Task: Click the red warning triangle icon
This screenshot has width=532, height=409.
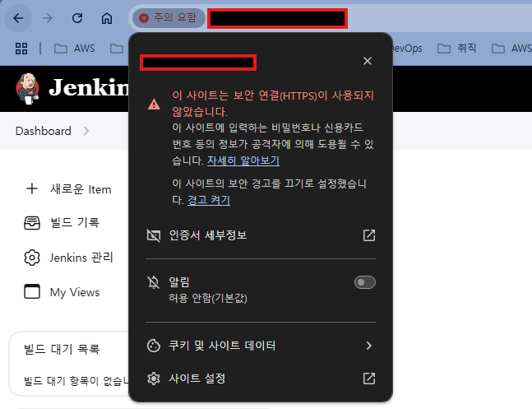Action: pos(154,104)
